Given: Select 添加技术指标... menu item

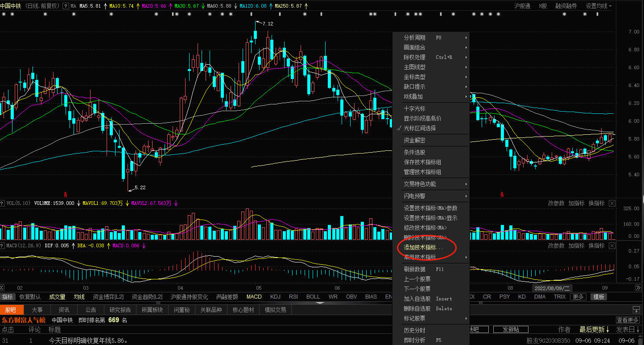Looking at the screenshot, I should 423,247.
